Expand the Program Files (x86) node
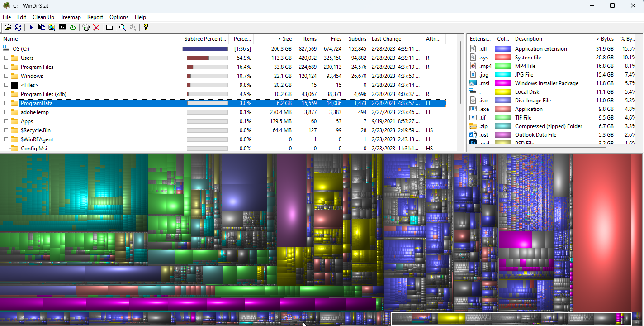 6,94
